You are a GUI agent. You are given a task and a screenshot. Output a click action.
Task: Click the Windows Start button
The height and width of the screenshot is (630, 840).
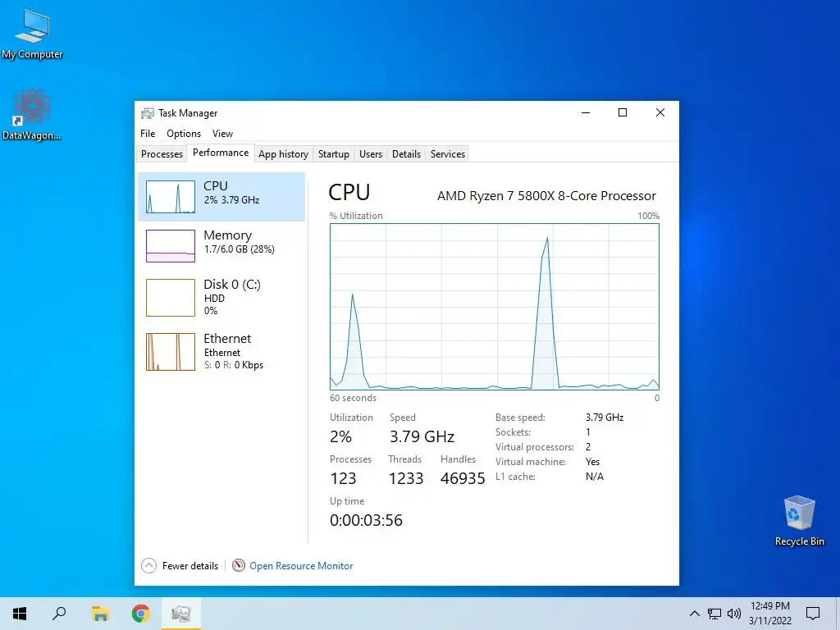coord(20,614)
